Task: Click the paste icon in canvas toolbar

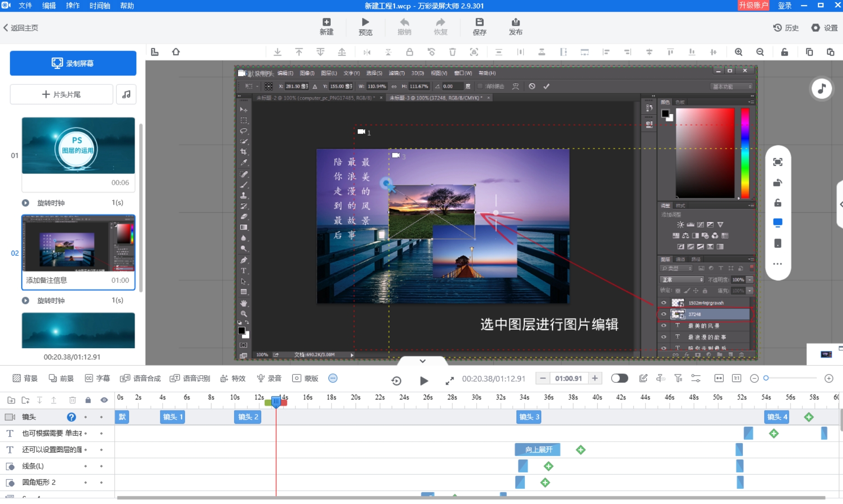Action: 830,52
